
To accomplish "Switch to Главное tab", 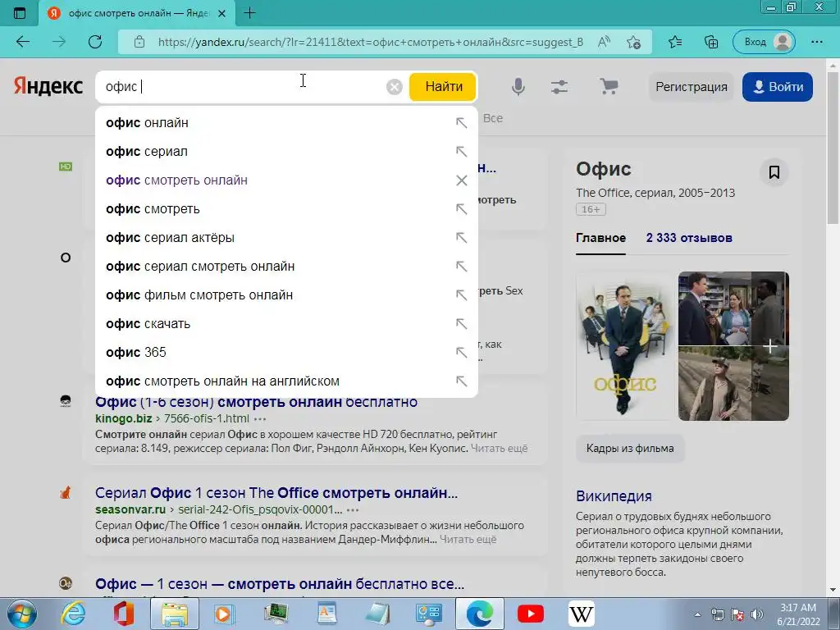I will click(x=600, y=238).
